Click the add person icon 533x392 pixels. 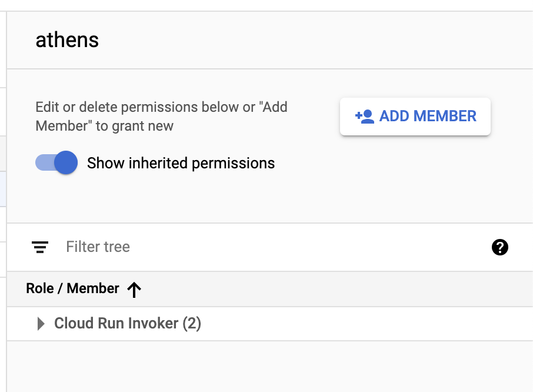click(x=365, y=117)
